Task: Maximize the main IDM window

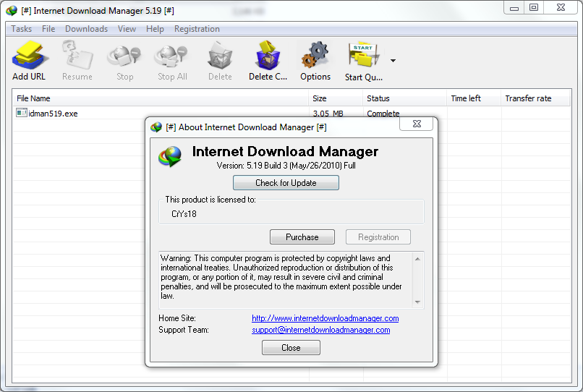Action: pyautogui.click(x=534, y=8)
